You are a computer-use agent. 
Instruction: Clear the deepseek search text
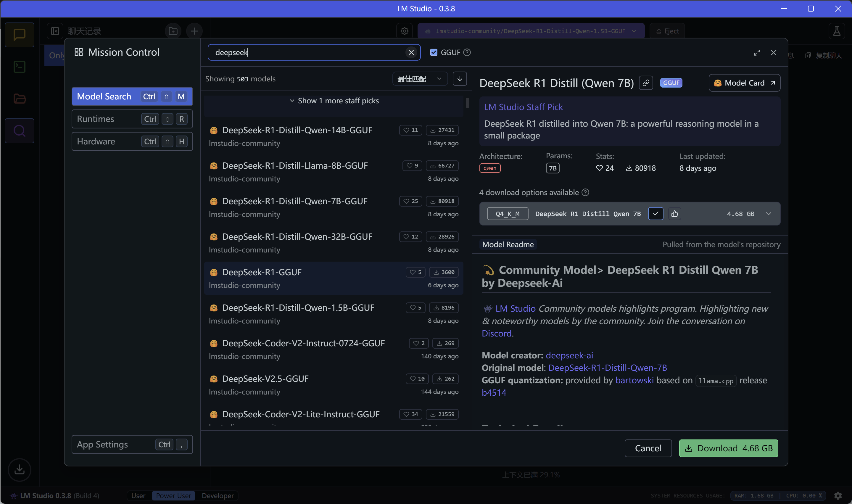(411, 52)
